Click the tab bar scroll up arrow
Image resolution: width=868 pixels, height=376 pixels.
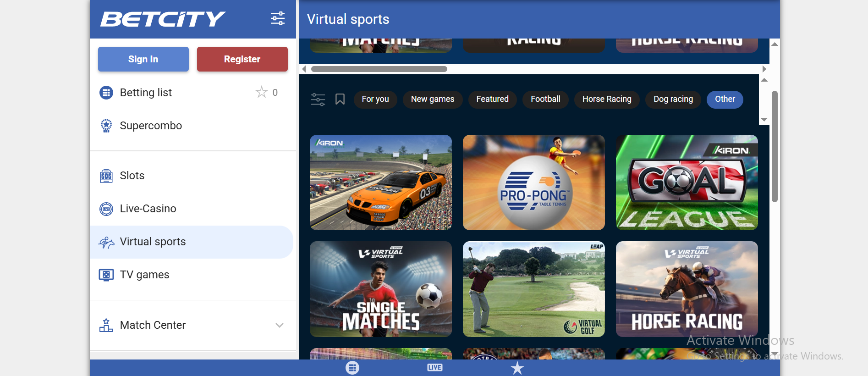coord(764,80)
